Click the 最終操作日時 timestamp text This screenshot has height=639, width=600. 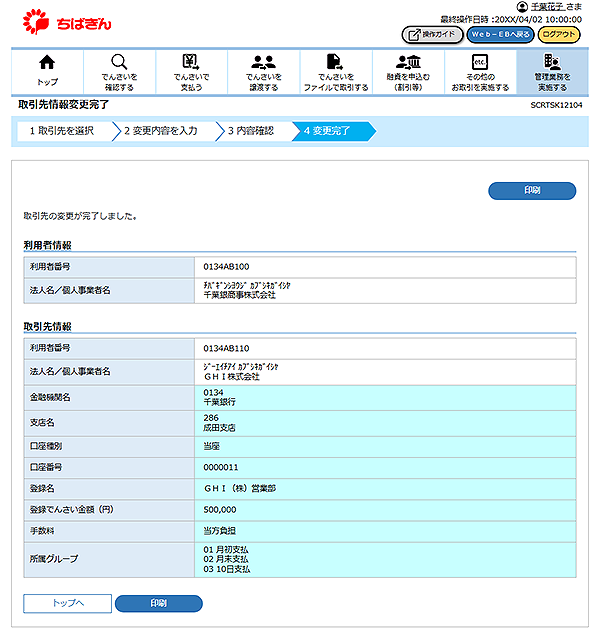click(511, 19)
